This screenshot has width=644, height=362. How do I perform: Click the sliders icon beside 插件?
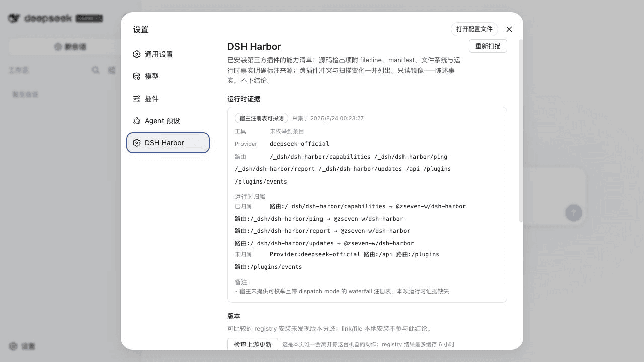coord(137,99)
